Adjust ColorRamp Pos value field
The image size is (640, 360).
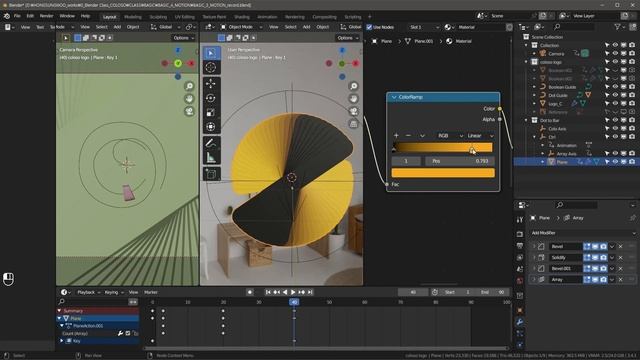coord(460,161)
